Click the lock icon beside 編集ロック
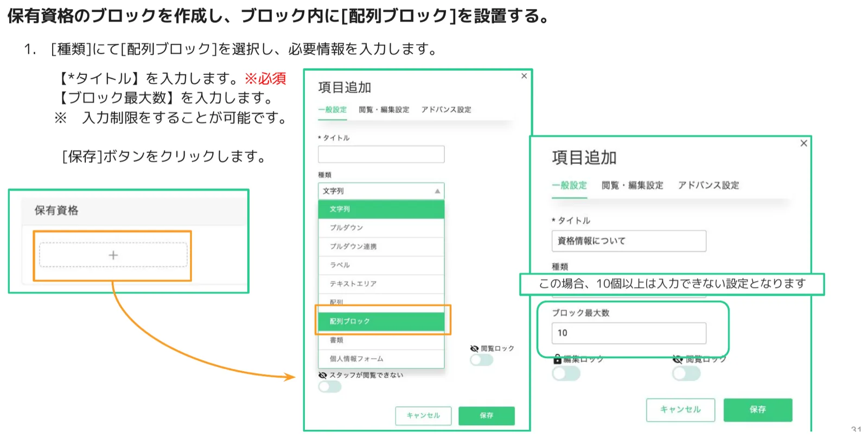The width and height of the screenshot is (868, 439). (x=557, y=359)
